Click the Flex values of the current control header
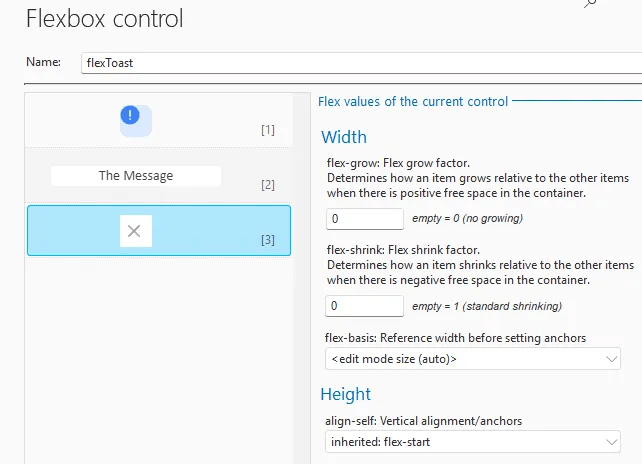Screen dimensions: 642x464 coord(412,101)
